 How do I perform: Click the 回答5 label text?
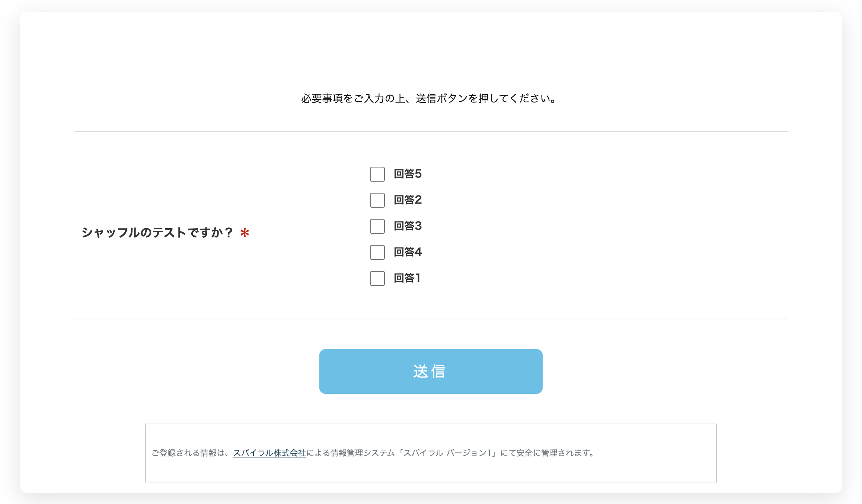tap(408, 174)
